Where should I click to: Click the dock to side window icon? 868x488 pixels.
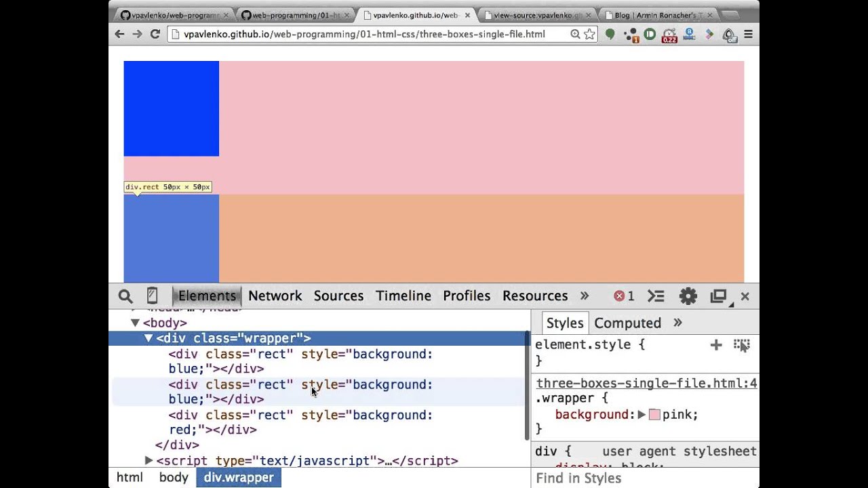(x=718, y=296)
